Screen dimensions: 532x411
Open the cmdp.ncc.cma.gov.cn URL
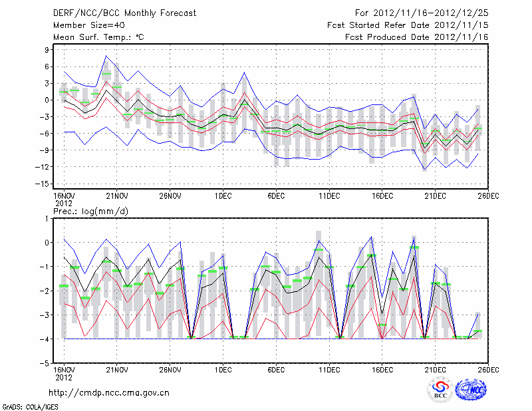coord(109,392)
